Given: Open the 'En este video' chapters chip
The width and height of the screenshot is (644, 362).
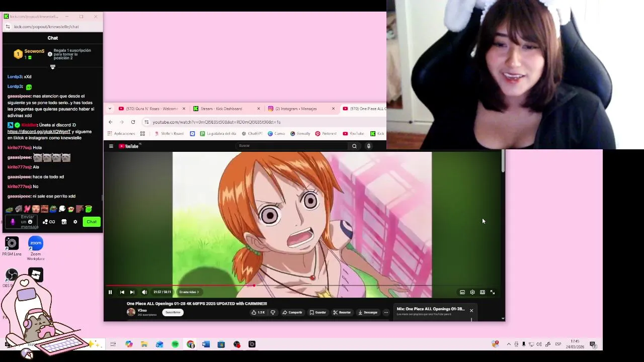Looking at the screenshot, I should 189,292.
